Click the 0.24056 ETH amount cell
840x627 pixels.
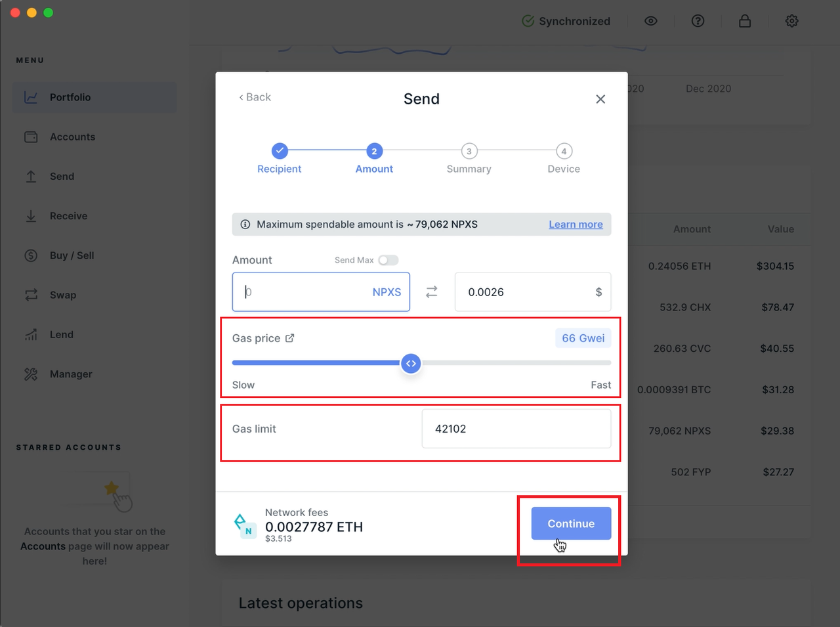click(679, 266)
